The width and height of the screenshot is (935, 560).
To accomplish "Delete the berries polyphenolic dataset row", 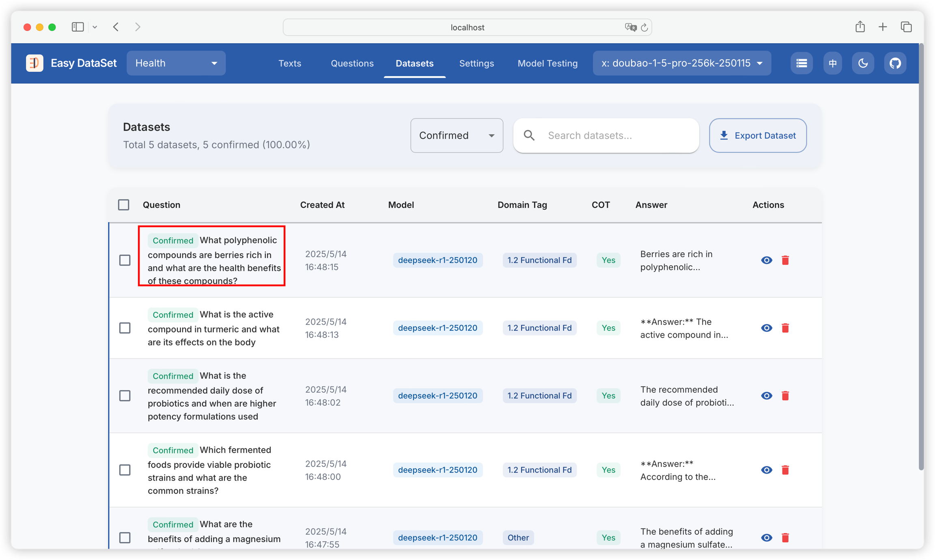I will point(785,260).
